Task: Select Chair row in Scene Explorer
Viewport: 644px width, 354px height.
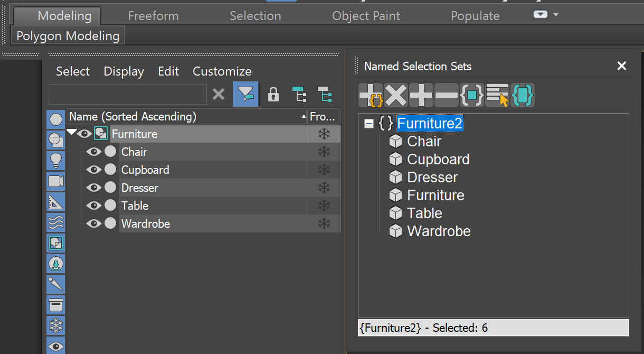Action: (x=213, y=152)
